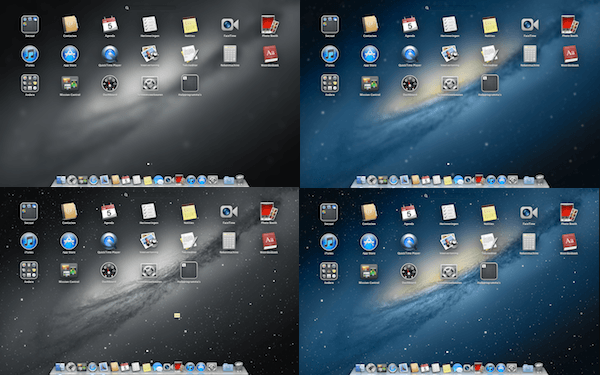Viewport: 600px width, 375px height.
Task: Open Teksteditor in the bottom-right color Launchpad
Action: coord(489,242)
